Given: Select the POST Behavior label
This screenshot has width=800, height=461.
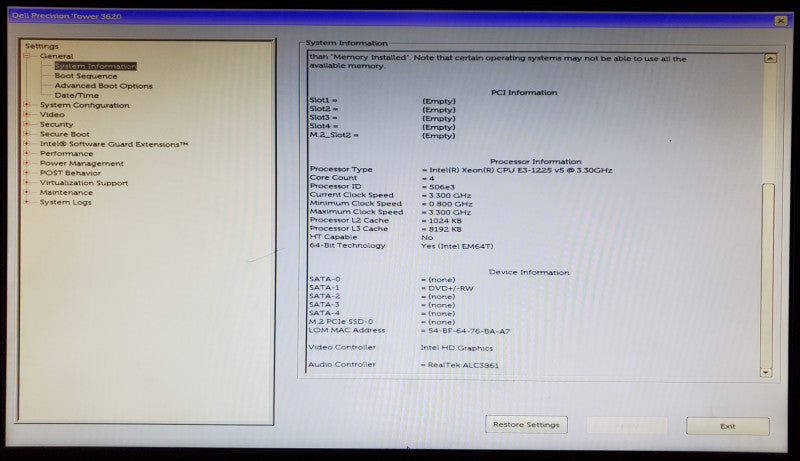Looking at the screenshot, I should [70, 173].
